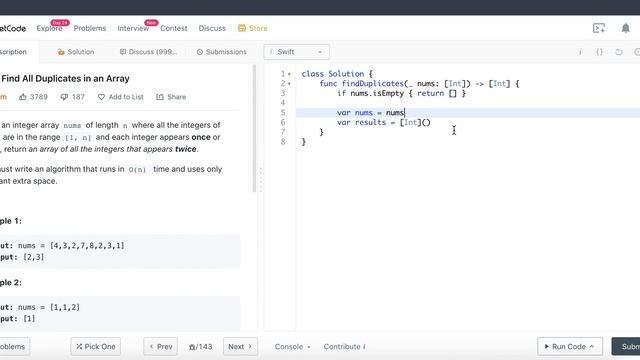Click the description panel scrollbar
The image size is (640, 360).
pyautogui.click(x=254, y=128)
